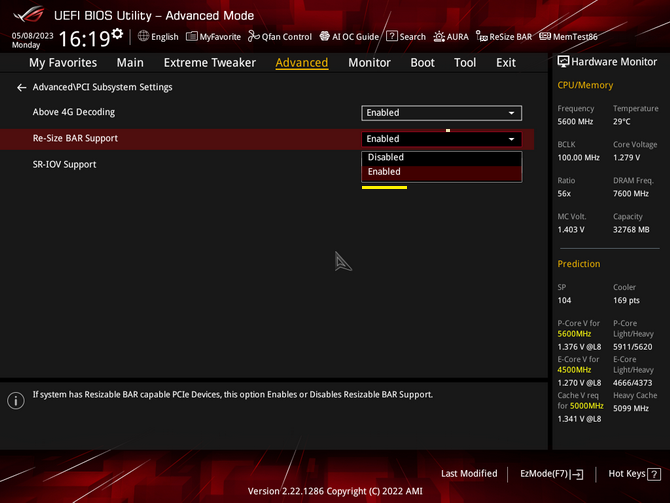Click the Hot Keys question mark icon
This screenshot has height=503, width=670.
tap(654, 474)
